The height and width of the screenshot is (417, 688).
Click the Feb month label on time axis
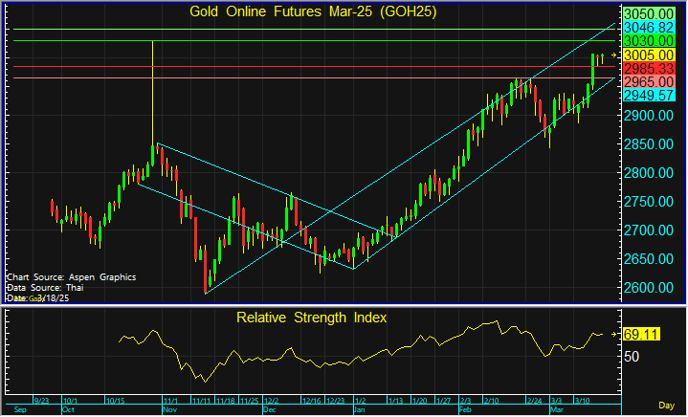(465, 409)
